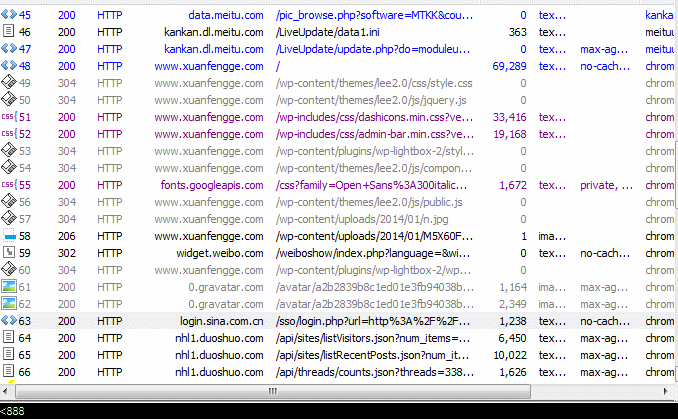678x419 pixels.
Task: Select result code 302 in session 59
Action: tap(67, 253)
